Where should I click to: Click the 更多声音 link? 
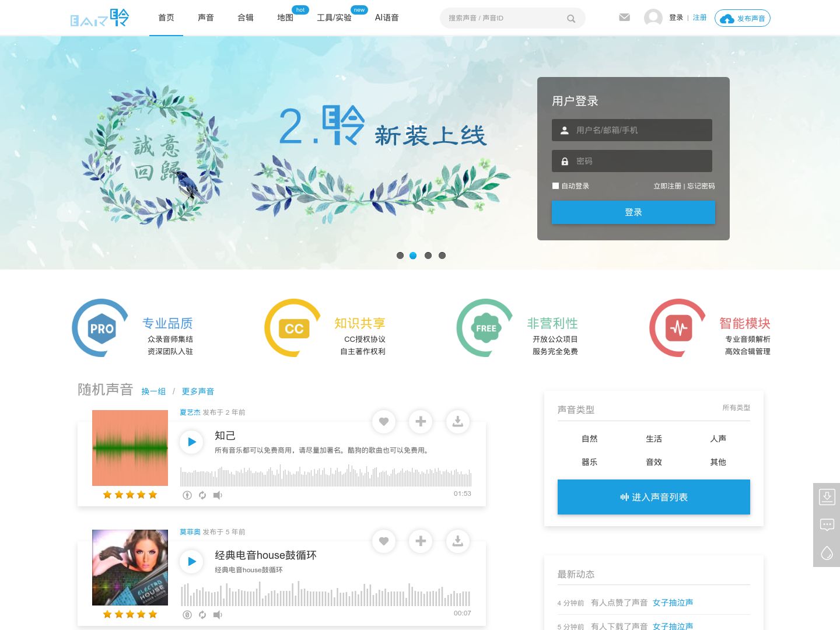[x=198, y=391]
